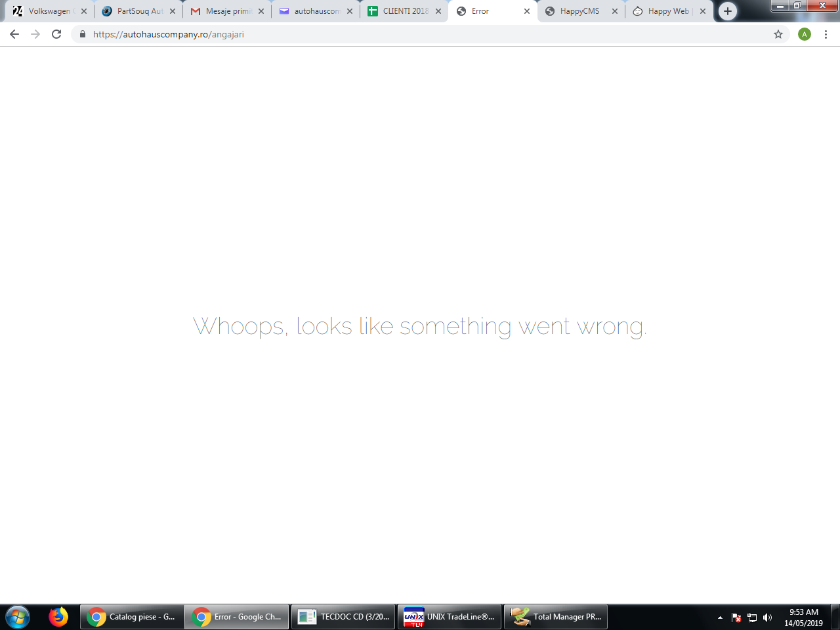View site security lock information
This screenshot has height=630, width=840.
[83, 34]
